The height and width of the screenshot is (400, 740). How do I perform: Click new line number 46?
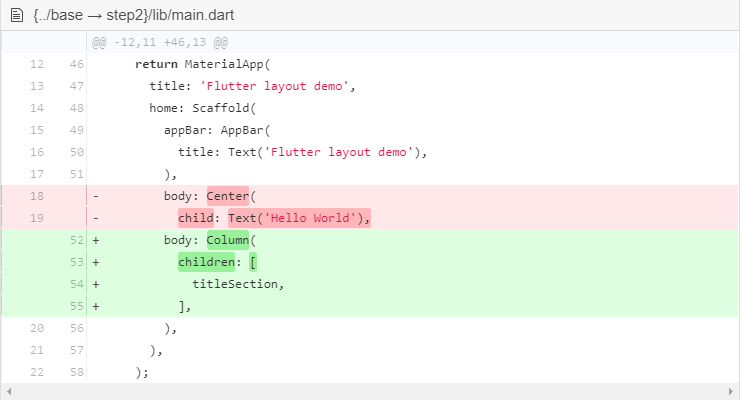(x=77, y=64)
